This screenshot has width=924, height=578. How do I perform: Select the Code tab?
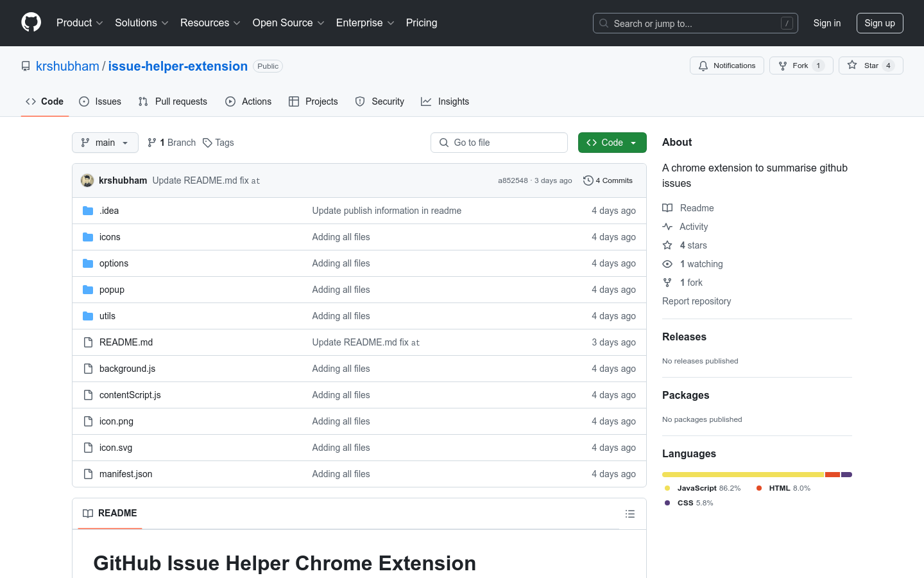point(45,101)
